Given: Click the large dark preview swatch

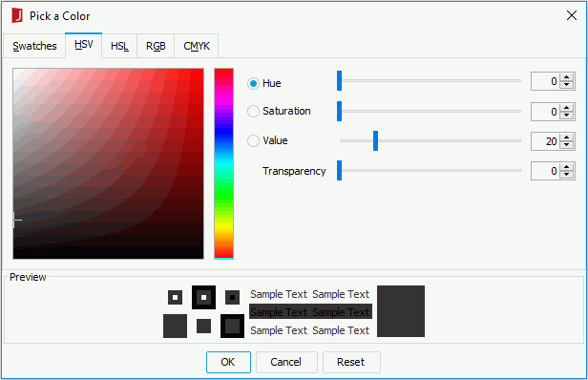Looking at the screenshot, I should coord(401,311).
